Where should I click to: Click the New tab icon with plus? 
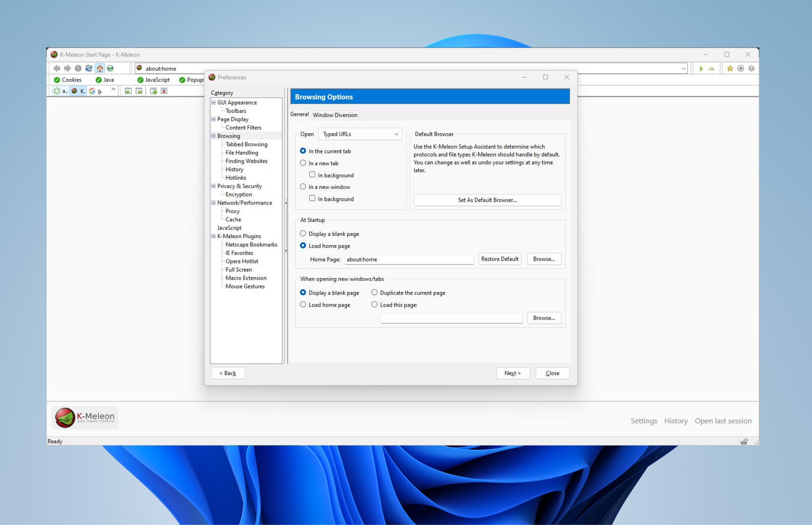pyautogui.click(x=153, y=91)
